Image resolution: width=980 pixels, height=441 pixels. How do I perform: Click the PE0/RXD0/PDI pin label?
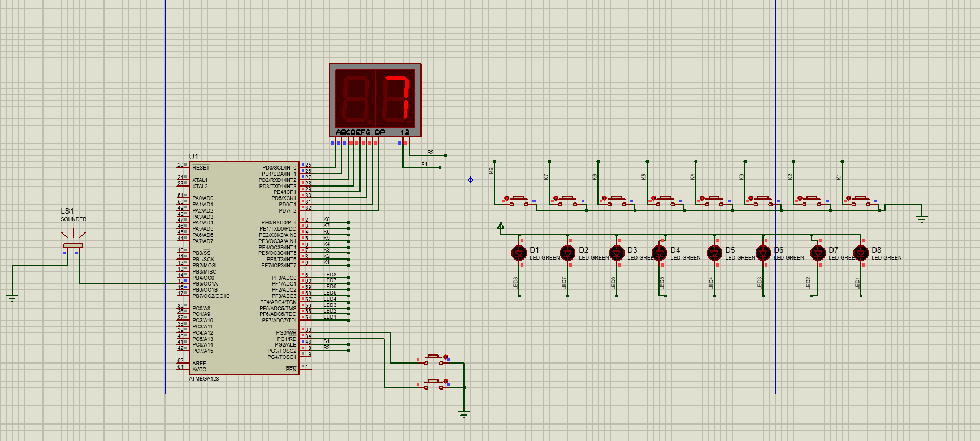[x=279, y=223]
